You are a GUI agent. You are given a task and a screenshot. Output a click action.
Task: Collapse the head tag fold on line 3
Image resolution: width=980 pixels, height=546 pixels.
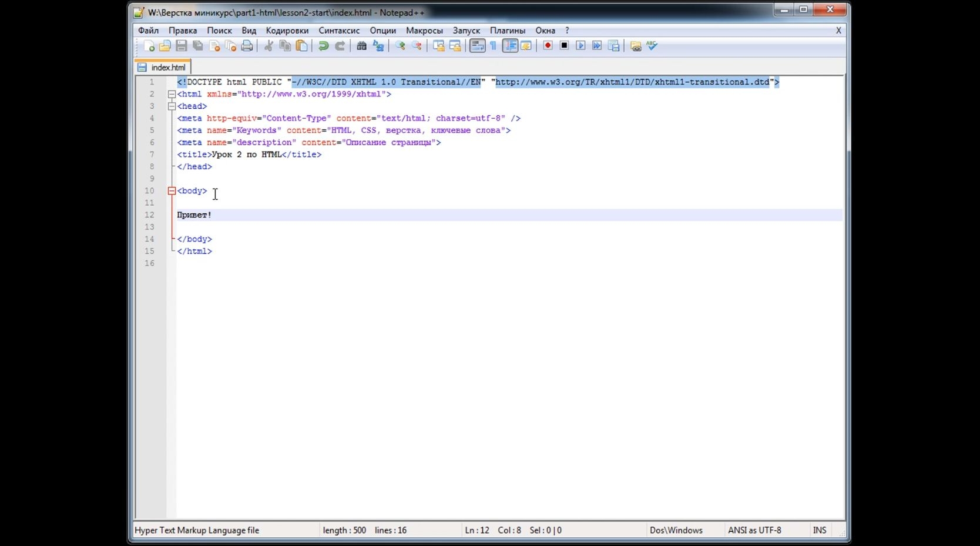click(x=172, y=106)
